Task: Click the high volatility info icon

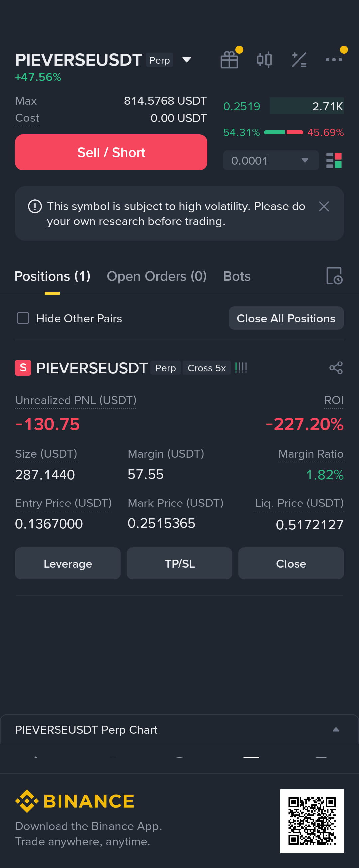Action: coord(35,206)
